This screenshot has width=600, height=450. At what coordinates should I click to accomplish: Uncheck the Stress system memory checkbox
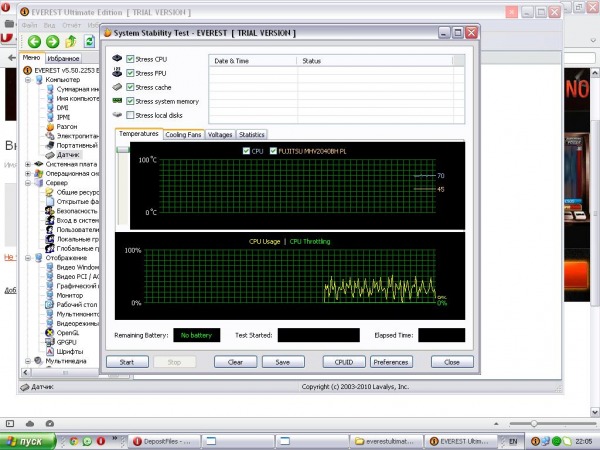pos(130,101)
